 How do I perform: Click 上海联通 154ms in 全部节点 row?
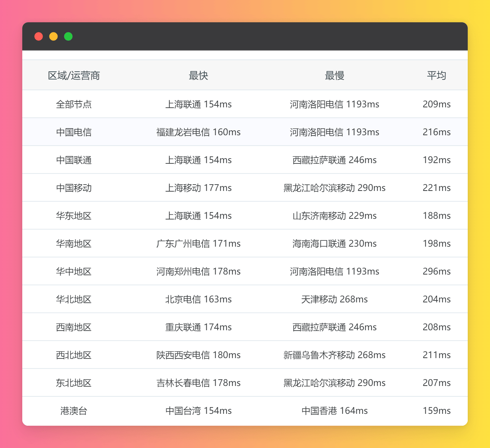click(x=198, y=104)
